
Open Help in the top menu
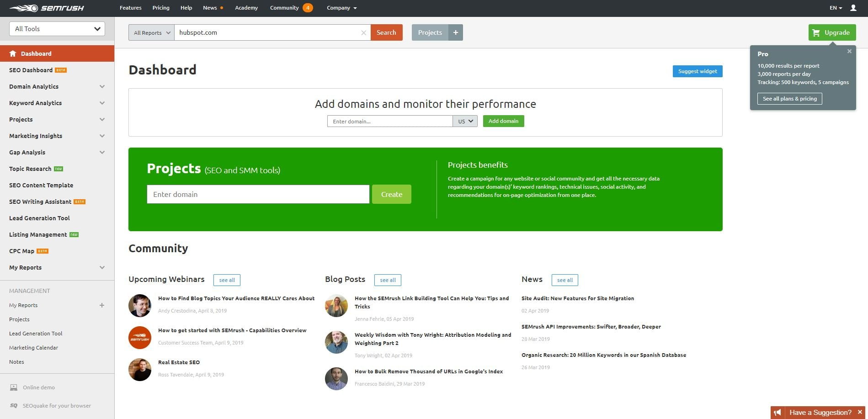coord(186,8)
